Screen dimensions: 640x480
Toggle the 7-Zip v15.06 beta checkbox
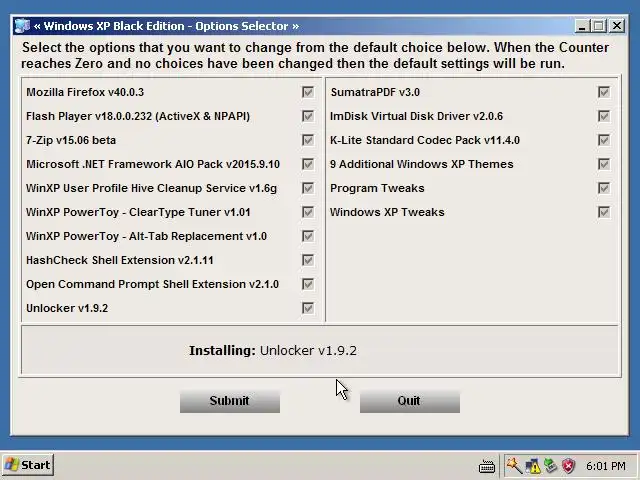point(308,140)
